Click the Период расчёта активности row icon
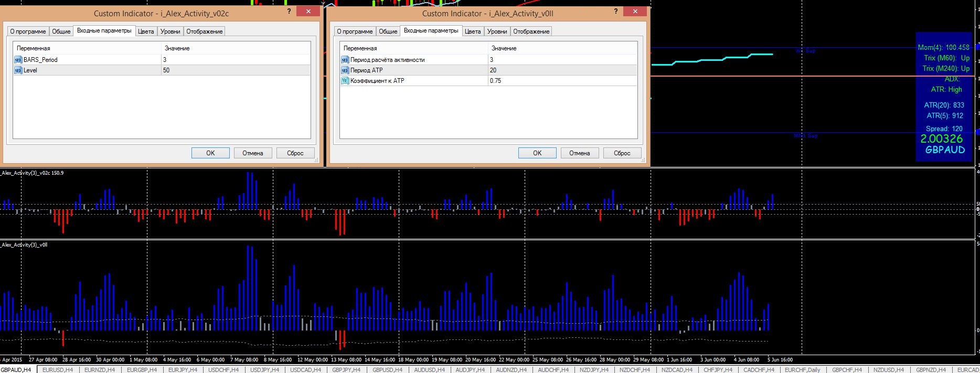Screen dimensions: 980x373 click(x=345, y=60)
